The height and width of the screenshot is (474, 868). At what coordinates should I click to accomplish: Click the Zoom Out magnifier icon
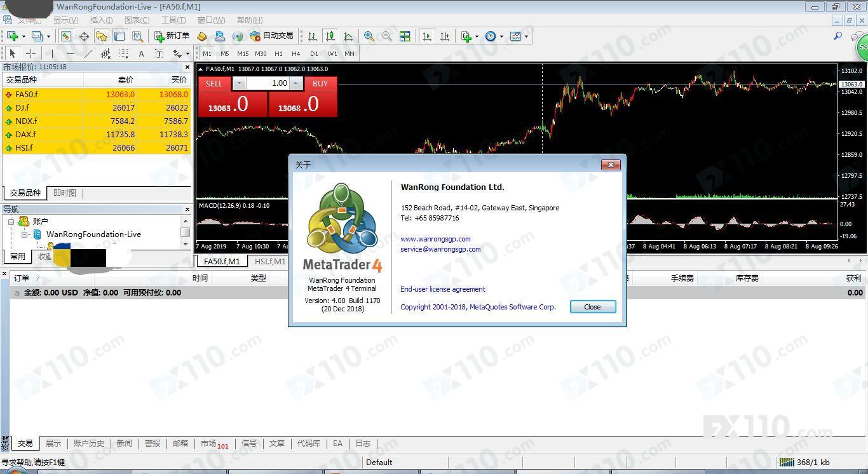(x=386, y=36)
